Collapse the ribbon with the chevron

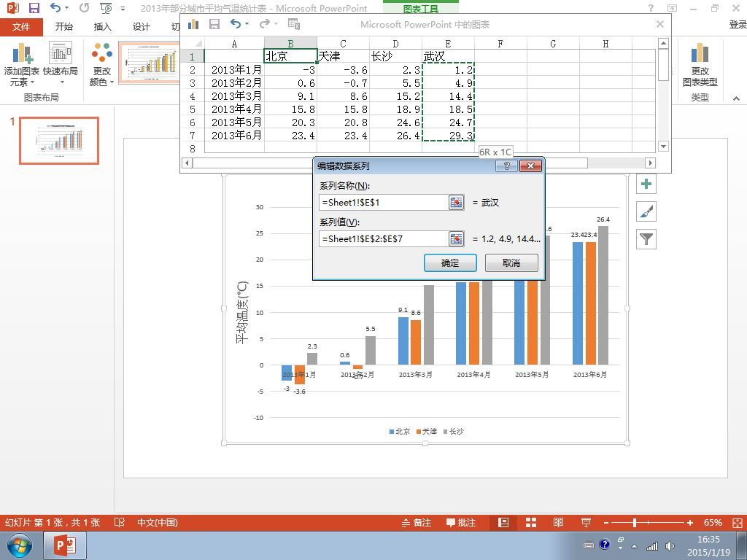(736, 98)
